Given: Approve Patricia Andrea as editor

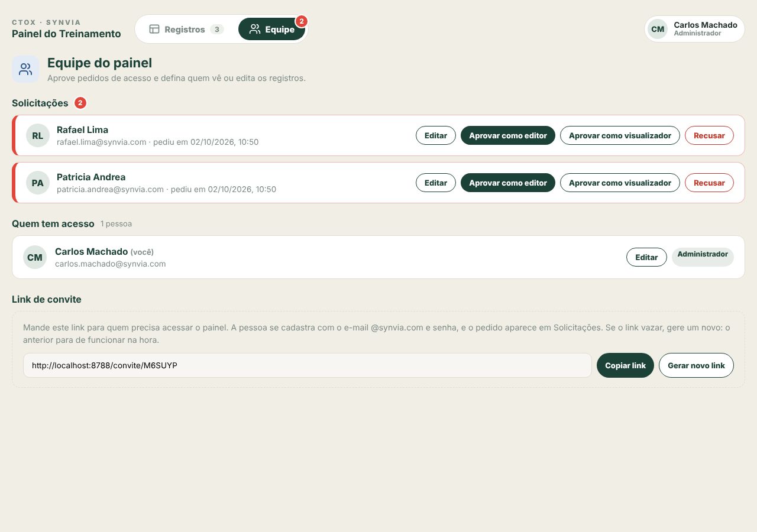Looking at the screenshot, I should pyautogui.click(x=508, y=183).
